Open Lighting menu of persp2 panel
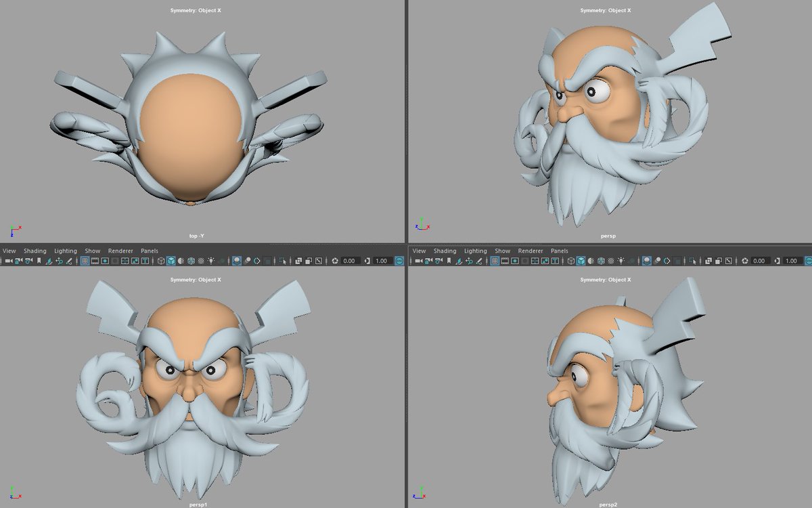 (476, 251)
